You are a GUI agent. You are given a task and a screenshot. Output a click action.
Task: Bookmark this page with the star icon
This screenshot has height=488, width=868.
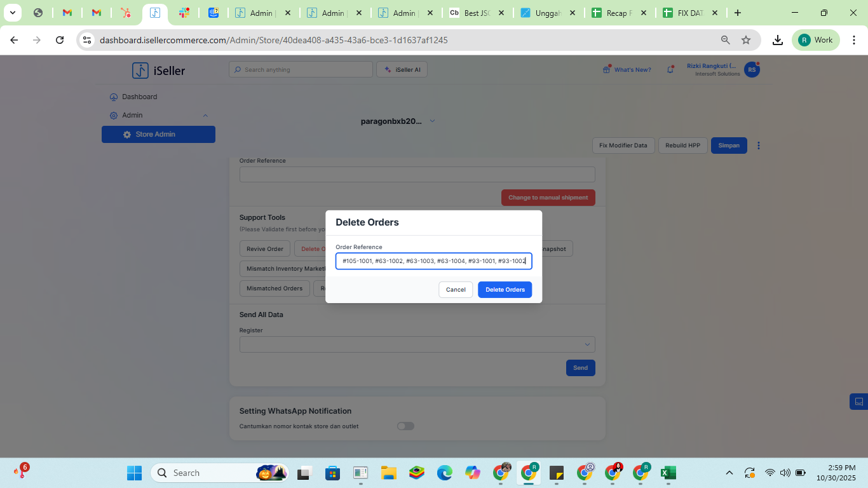[746, 40]
